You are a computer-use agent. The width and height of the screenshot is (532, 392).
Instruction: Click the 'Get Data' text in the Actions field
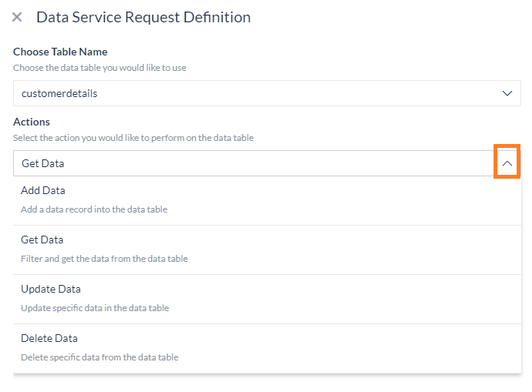click(x=43, y=163)
